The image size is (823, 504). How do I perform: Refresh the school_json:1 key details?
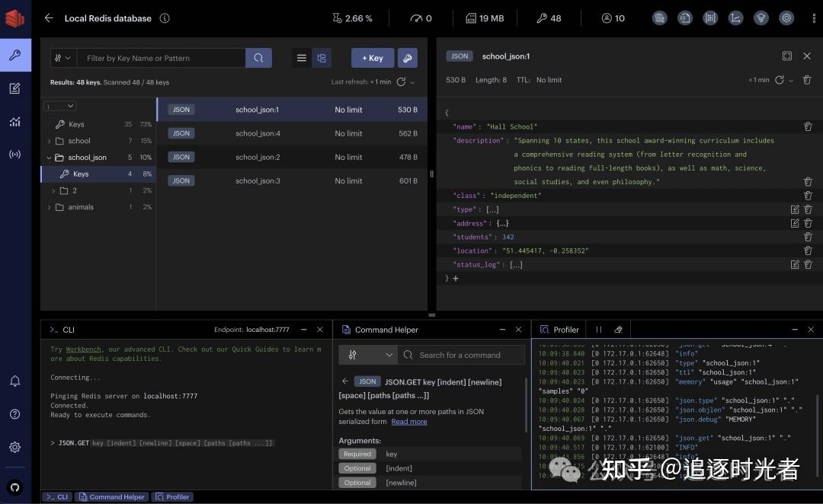[780, 80]
